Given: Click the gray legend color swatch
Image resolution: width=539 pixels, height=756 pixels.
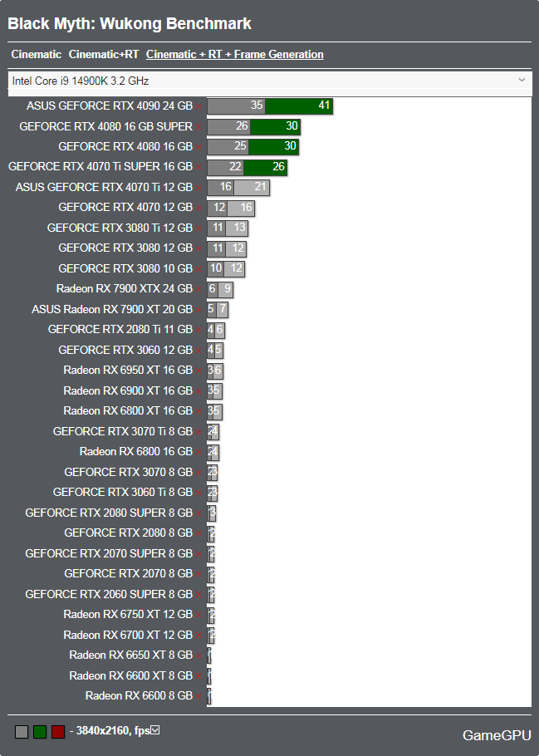Looking at the screenshot, I should click(22, 732).
